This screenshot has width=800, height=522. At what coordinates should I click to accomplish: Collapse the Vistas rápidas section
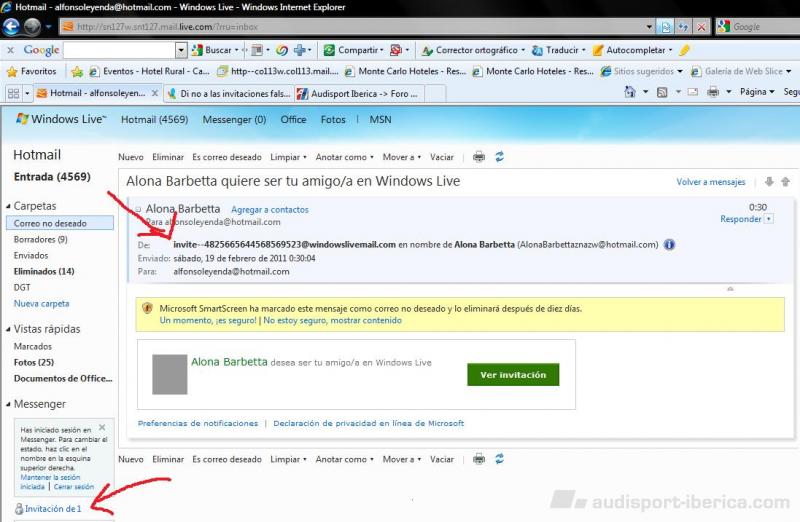click(8, 329)
